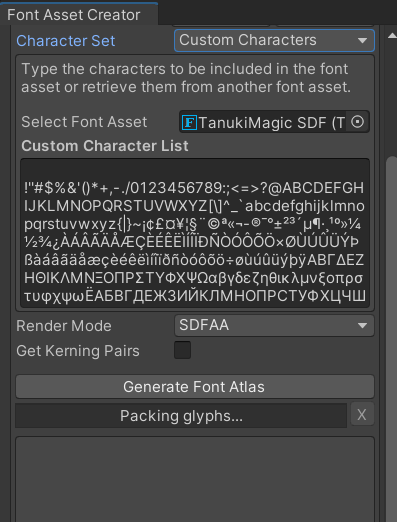Open the SDFAA render mode dropdown
The image size is (397, 522).
click(274, 325)
